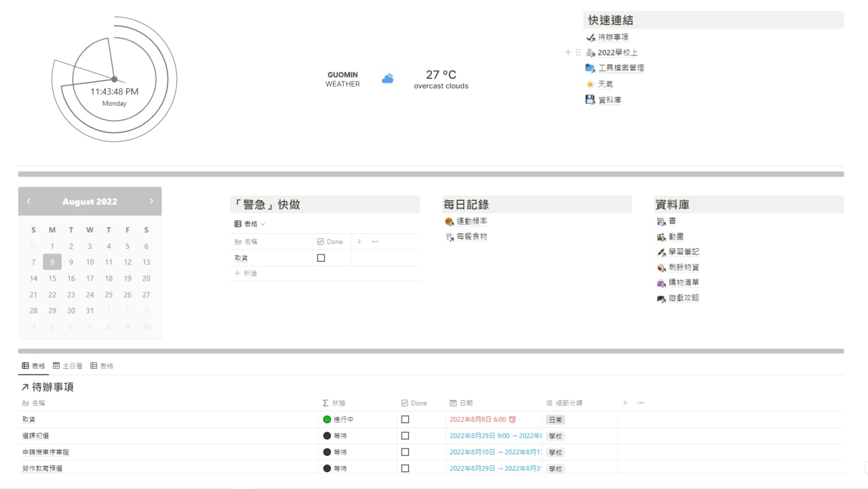Image resolution: width=868 pixels, height=489 pixels.
Task: Open the 申請機車停車證 row name
Action: (46, 452)
